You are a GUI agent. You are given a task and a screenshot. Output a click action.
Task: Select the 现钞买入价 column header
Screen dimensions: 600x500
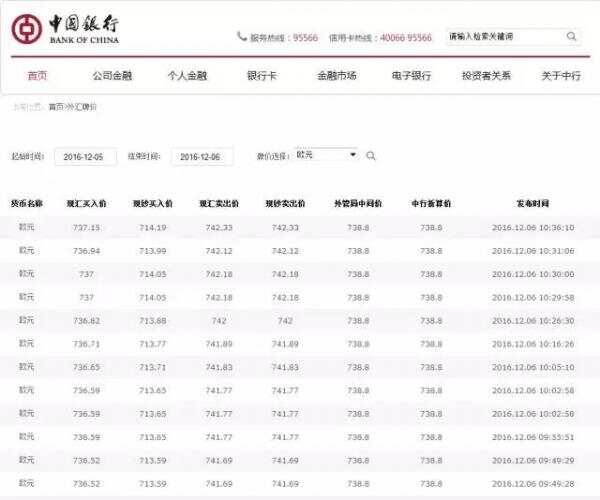pos(152,204)
